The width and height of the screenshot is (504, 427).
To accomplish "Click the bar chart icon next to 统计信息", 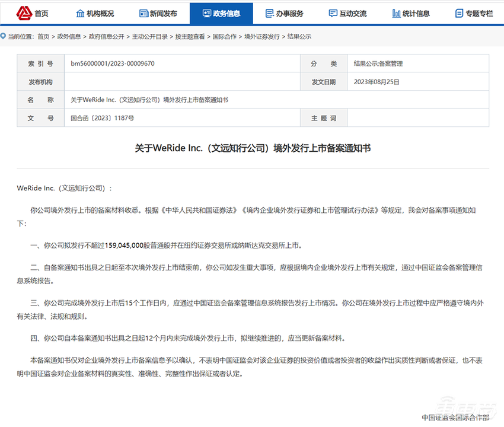I will (x=396, y=12).
